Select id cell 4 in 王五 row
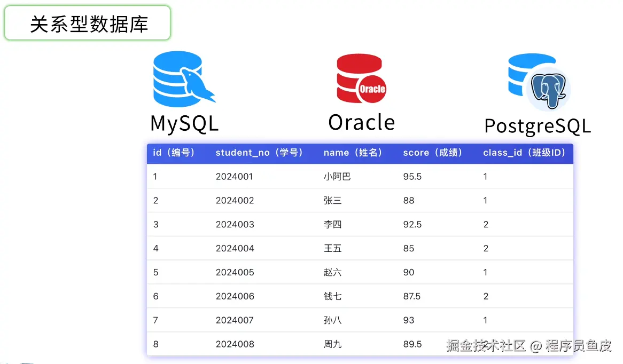623x364 pixels. coord(156,249)
